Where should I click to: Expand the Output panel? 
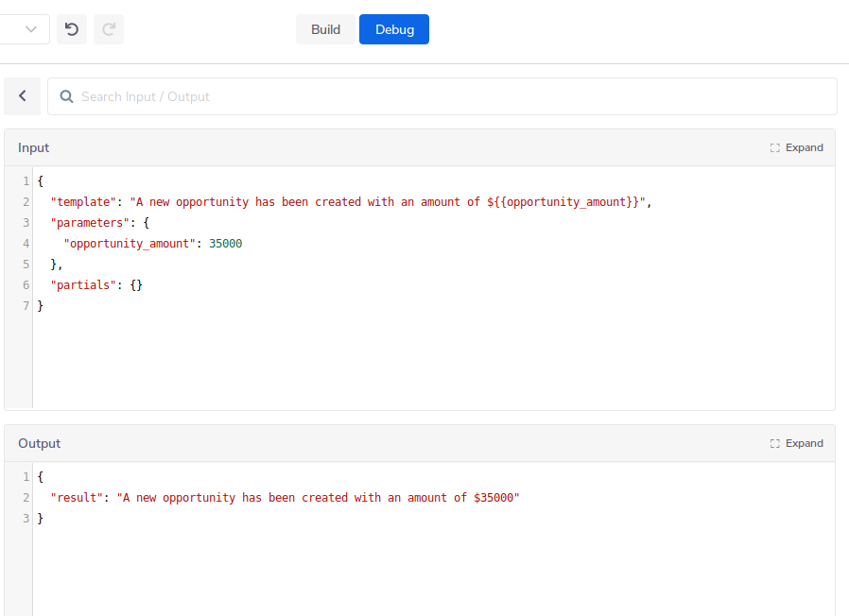tap(804, 443)
